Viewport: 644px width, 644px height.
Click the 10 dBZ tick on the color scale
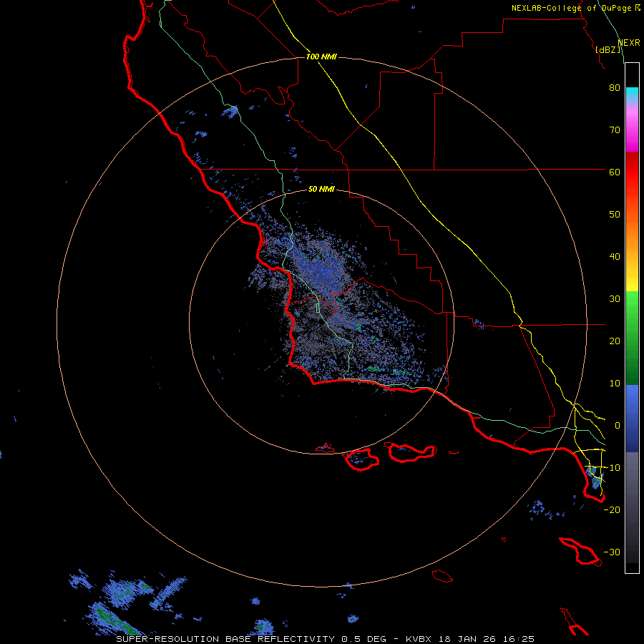pos(615,384)
